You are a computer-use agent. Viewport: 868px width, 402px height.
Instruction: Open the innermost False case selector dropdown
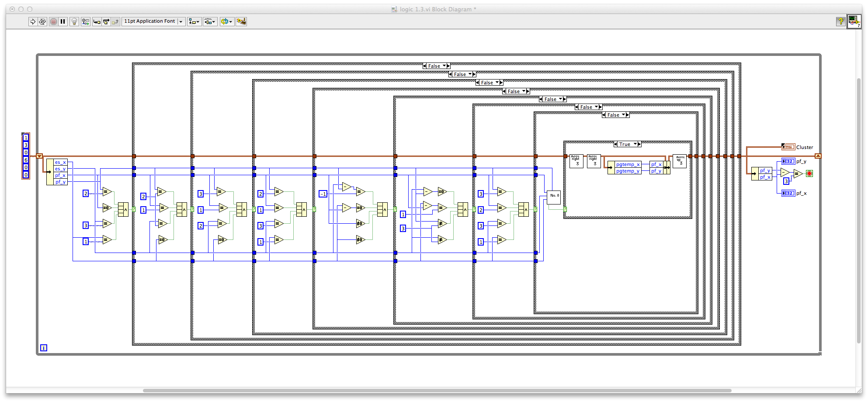point(616,115)
